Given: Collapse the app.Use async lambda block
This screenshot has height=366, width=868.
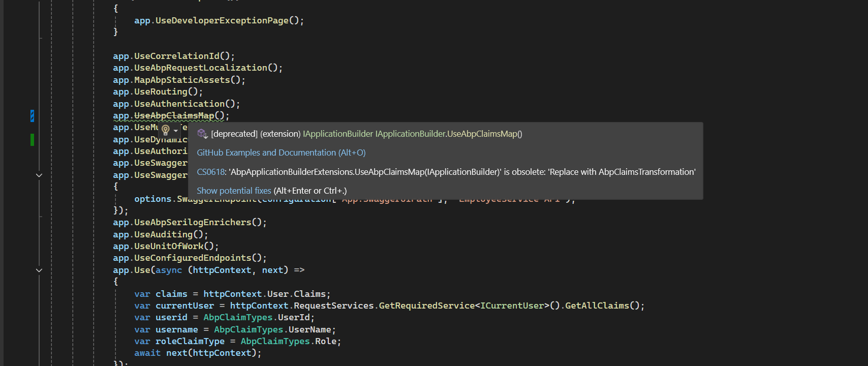Looking at the screenshot, I should [39, 270].
